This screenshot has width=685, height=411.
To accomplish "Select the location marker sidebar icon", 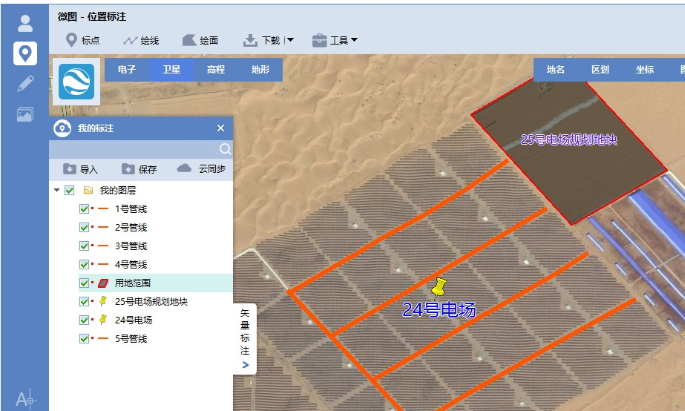I will (x=25, y=53).
